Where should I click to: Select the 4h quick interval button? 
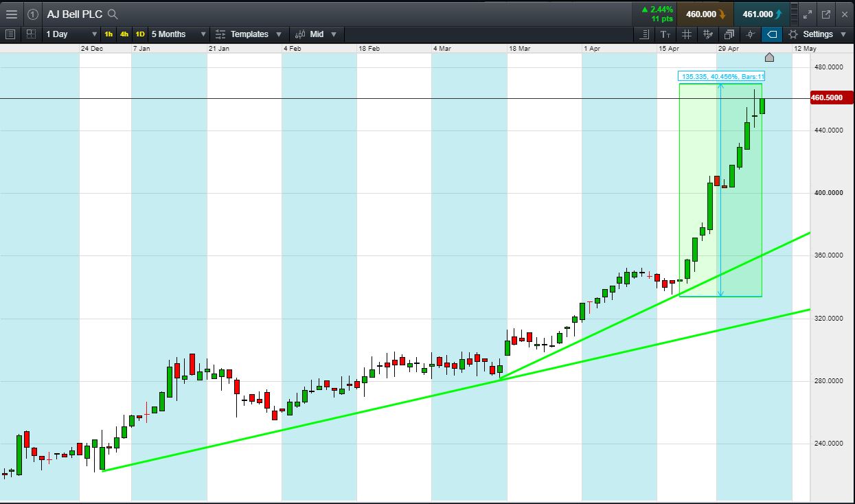(x=124, y=34)
